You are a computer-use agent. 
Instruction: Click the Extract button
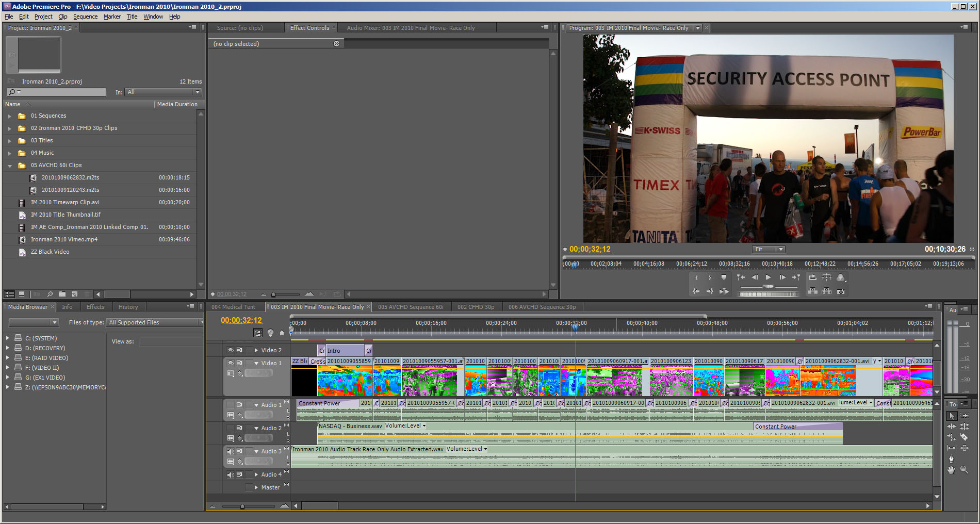[827, 291]
